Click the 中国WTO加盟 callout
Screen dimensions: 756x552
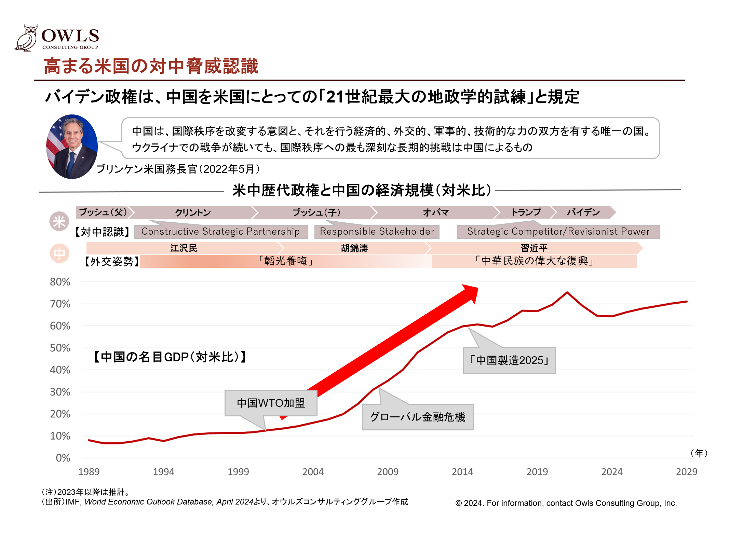click(x=271, y=403)
